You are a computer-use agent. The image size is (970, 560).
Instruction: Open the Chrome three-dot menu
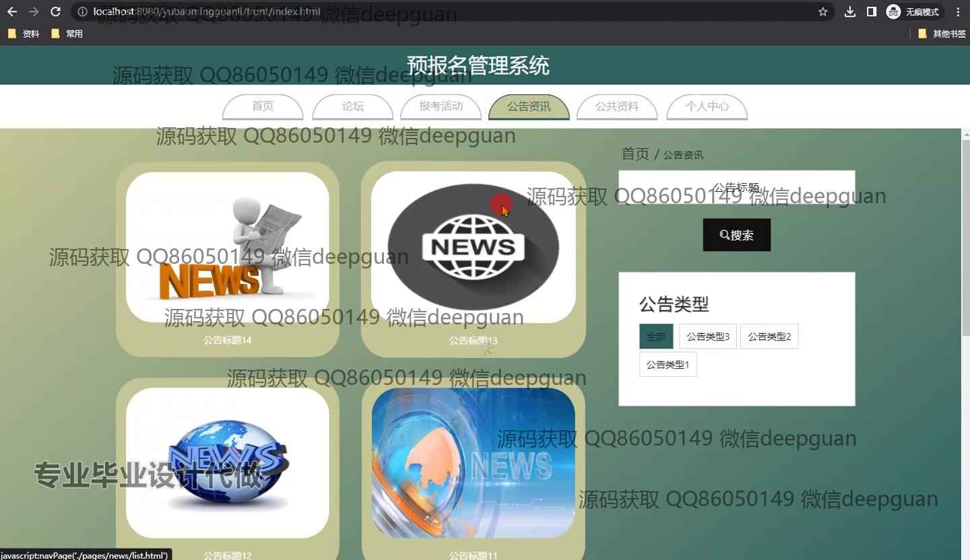(958, 11)
